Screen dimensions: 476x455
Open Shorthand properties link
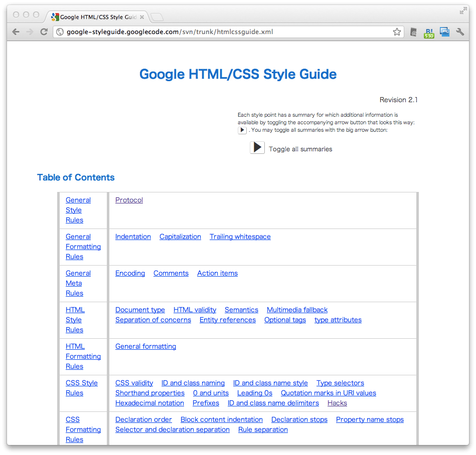[x=149, y=393]
